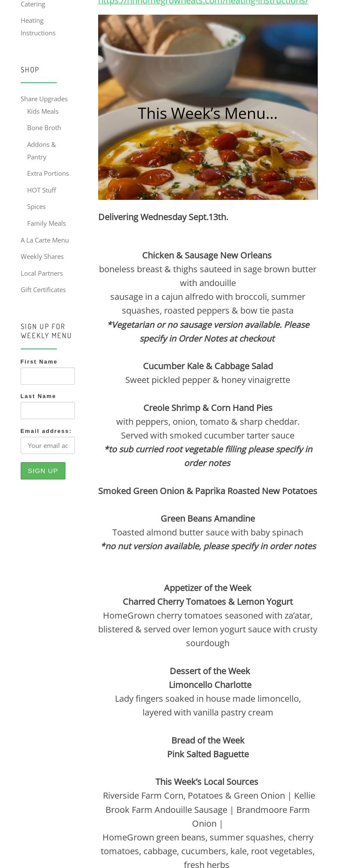Viewport: 338px width, 868px height.
Task: Open the Family Meals category
Action: coord(46,223)
